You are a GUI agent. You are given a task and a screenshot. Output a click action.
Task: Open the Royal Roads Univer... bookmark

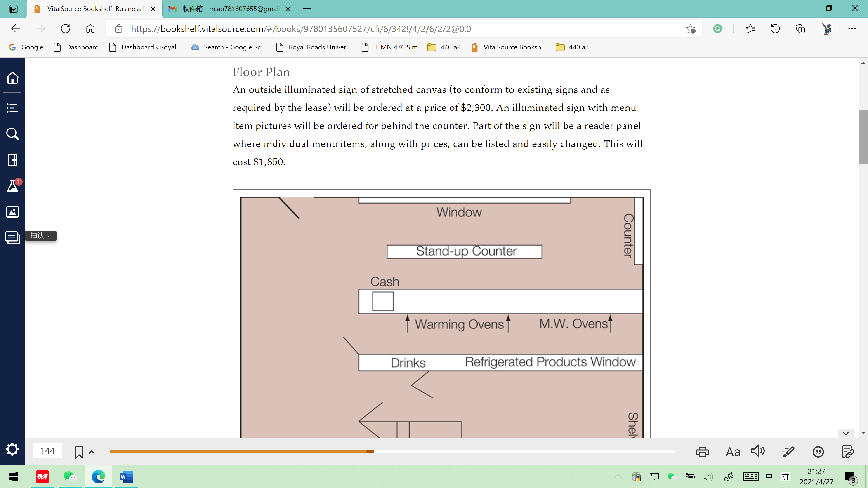314,47
